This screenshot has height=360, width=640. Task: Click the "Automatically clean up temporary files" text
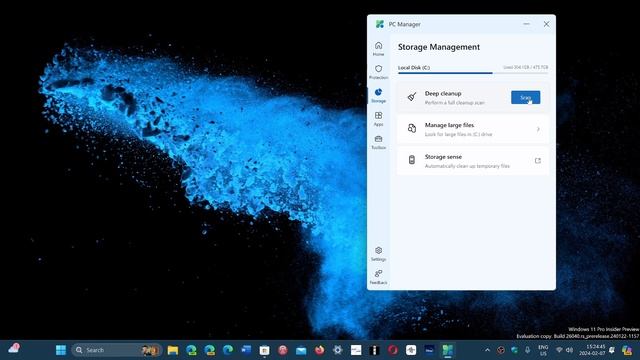point(467,166)
